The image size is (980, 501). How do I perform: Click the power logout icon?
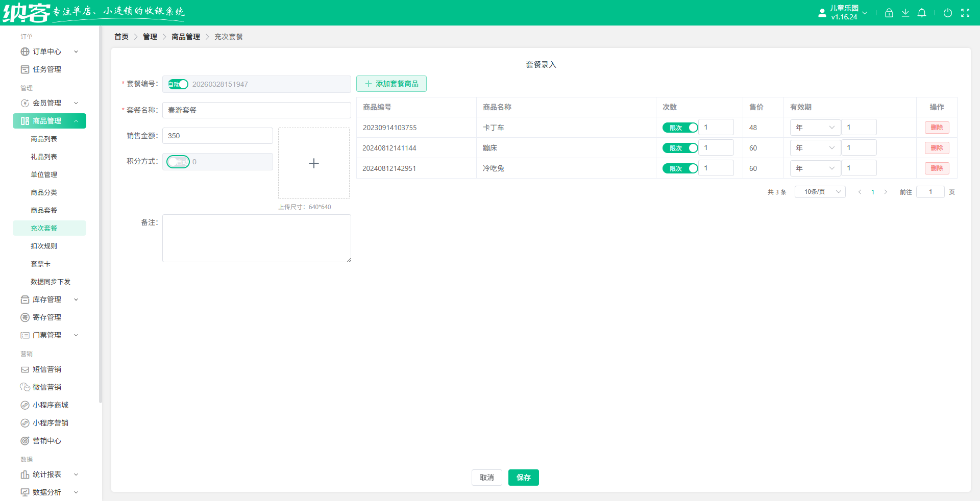tap(947, 13)
